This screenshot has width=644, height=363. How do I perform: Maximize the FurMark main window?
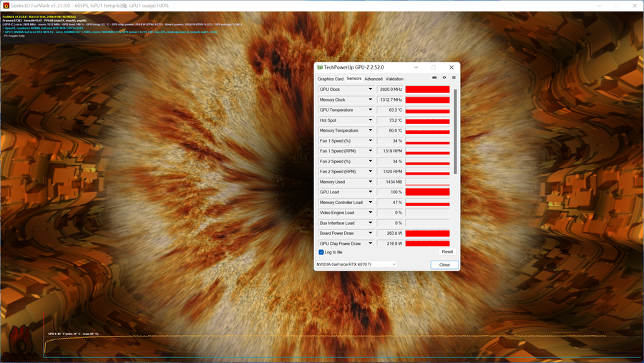[x=616, y=5]
